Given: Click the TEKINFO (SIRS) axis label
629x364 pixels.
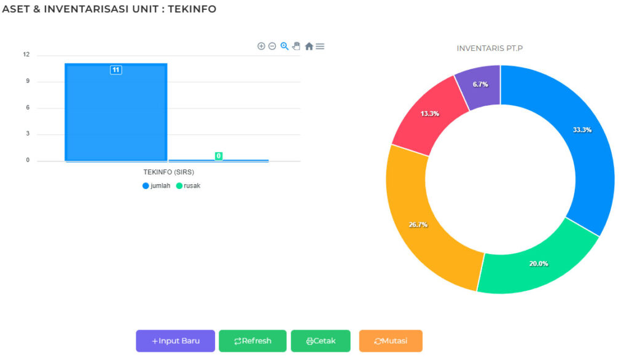Looking at the screenshot, I should (169, 172).
